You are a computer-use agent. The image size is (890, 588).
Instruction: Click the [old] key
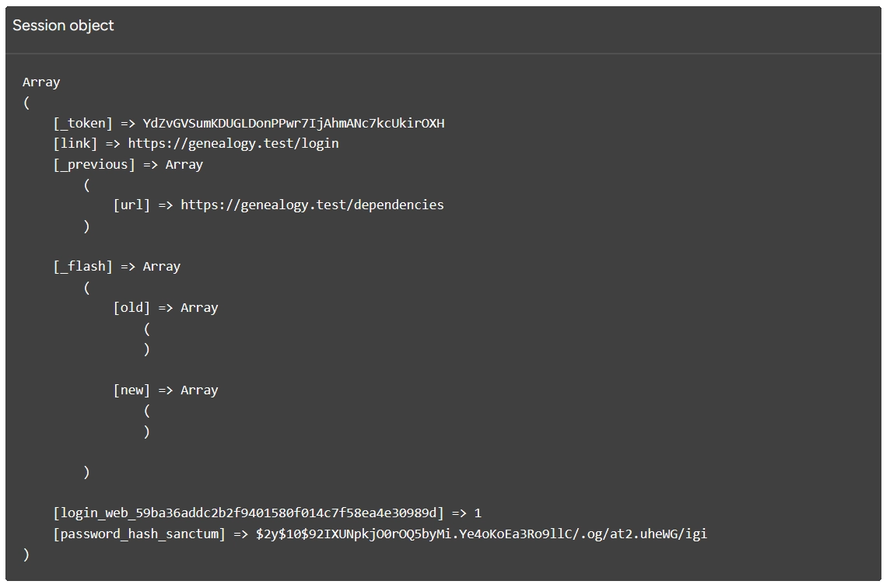click(131, 307)
